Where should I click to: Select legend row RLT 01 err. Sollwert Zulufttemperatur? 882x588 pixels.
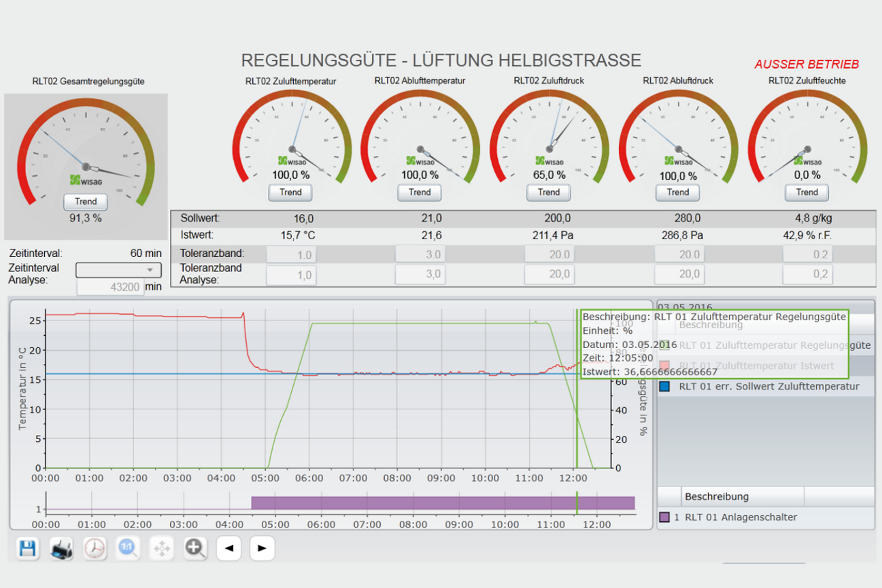click(x=766, y=387)
